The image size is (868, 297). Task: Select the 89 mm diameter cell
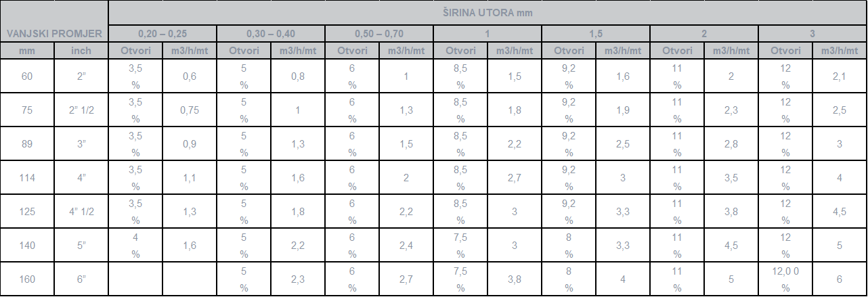point(27,144)
